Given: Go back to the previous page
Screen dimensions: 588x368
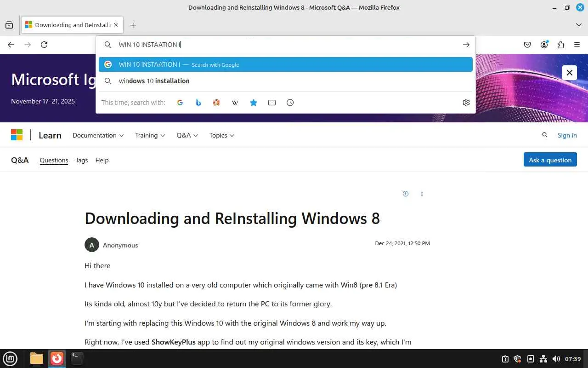Looking at the screenshot, I should click(11, 45).
